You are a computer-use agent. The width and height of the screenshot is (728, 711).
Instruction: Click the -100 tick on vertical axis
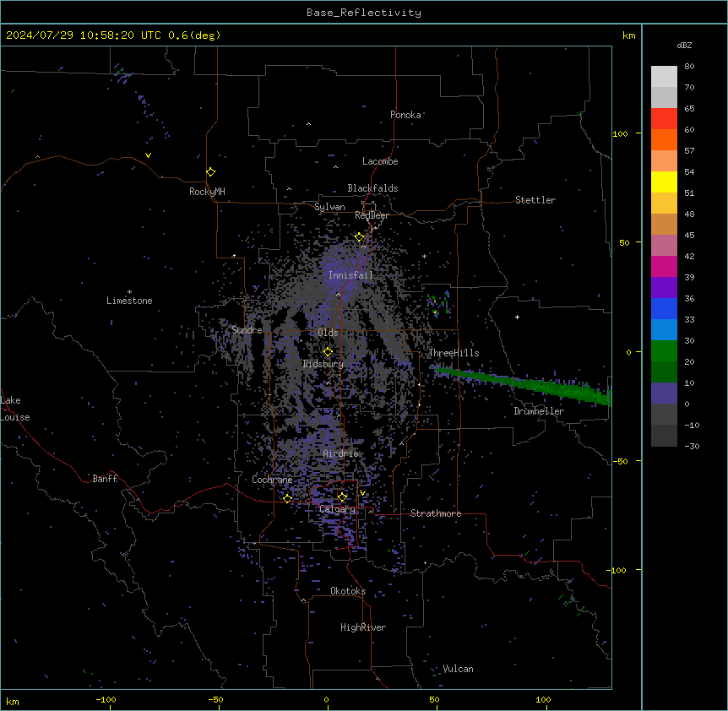pyautogui.click(x=617, y=570)
